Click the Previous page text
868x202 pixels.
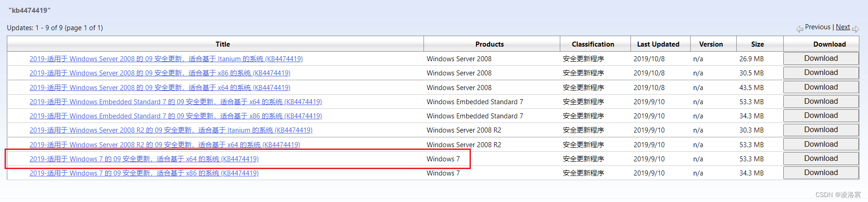click(817, 27)
